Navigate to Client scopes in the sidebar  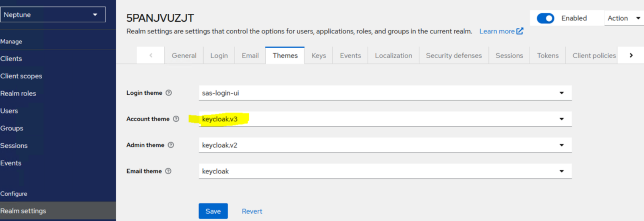coord(21,76)
